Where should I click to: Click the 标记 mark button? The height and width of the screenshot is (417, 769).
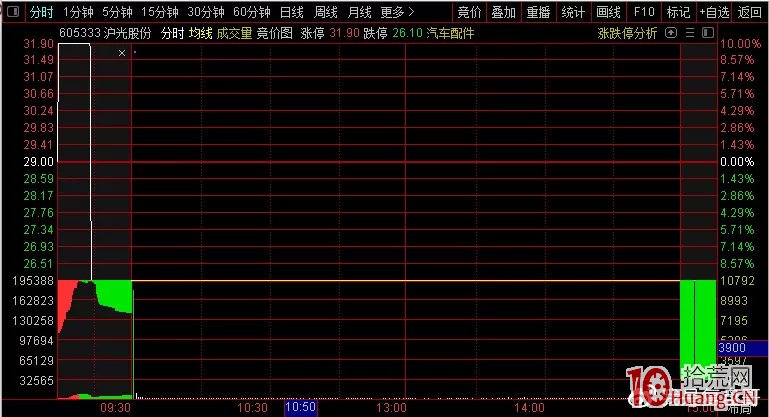click(x=678, y=12)
